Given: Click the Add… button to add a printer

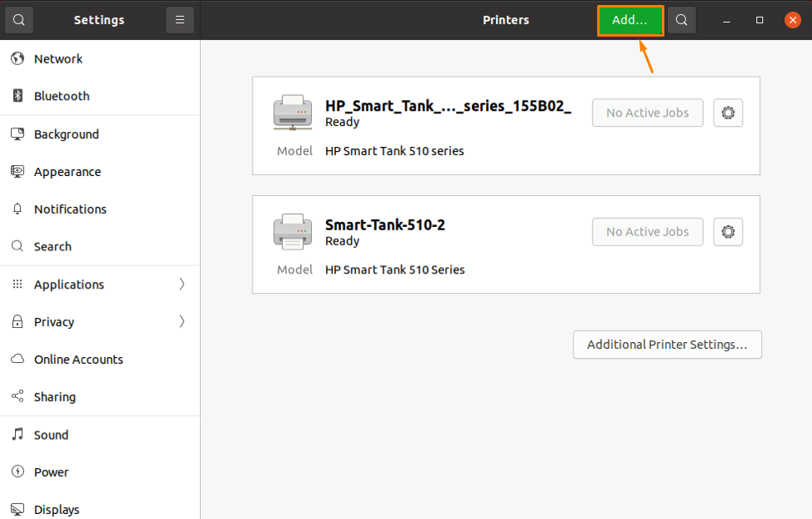Looking at the screenshot, I should pyautogui.click(x=629, y=19).
